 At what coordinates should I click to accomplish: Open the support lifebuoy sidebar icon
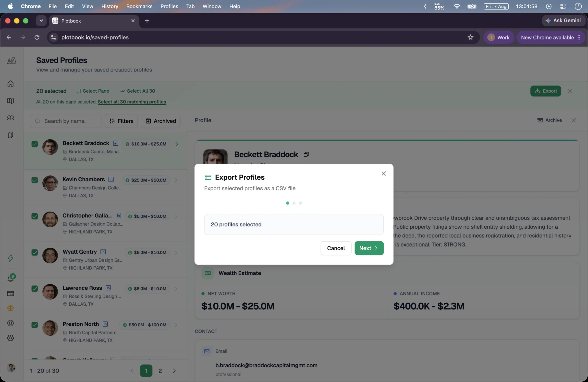(x=10, y=323)
